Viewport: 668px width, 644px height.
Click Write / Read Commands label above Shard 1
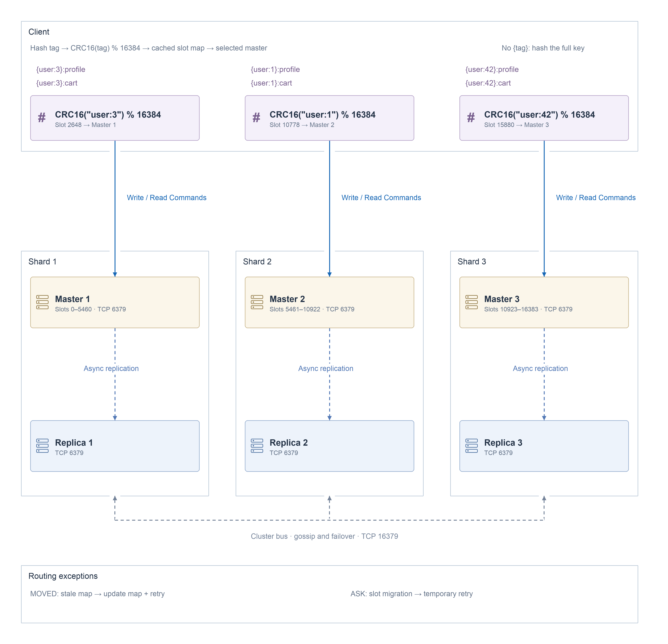pyautogui.click(x=167, y=198)
